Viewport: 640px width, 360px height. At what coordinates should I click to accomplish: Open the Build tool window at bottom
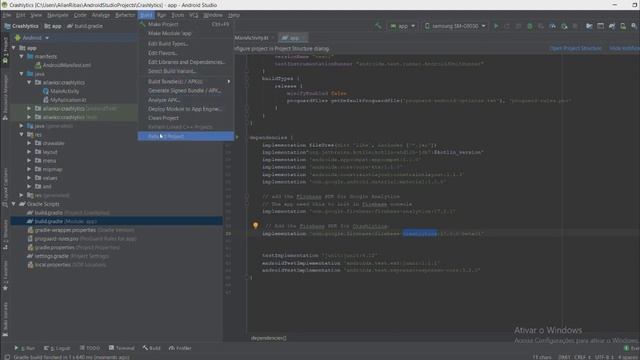pos(152,348)
